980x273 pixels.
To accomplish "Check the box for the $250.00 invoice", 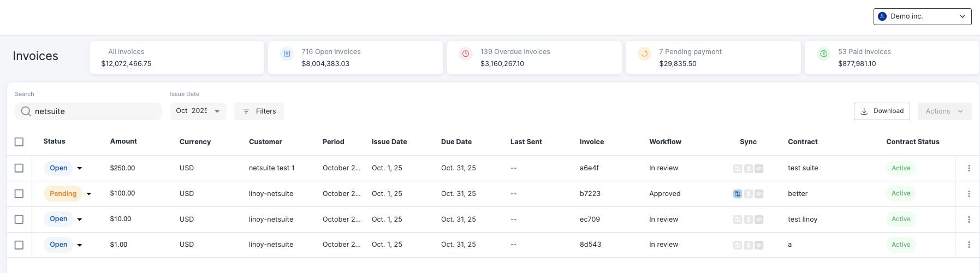I will tap(19, 168).
